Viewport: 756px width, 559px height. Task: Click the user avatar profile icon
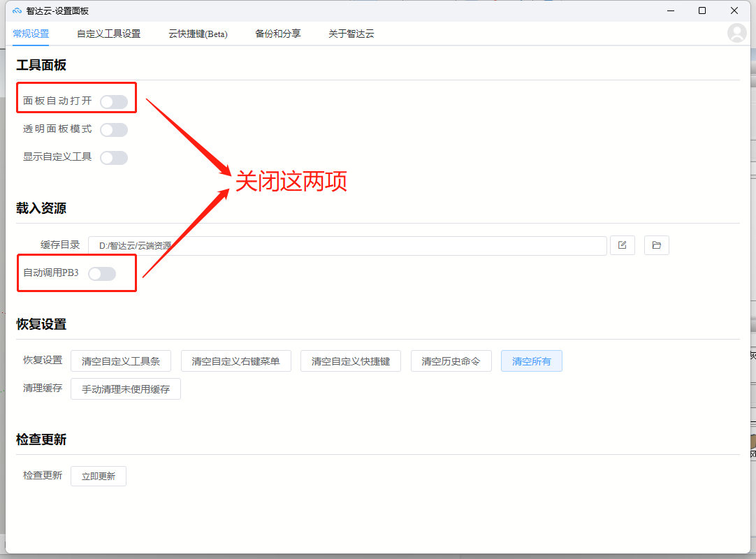pos(736,33)
